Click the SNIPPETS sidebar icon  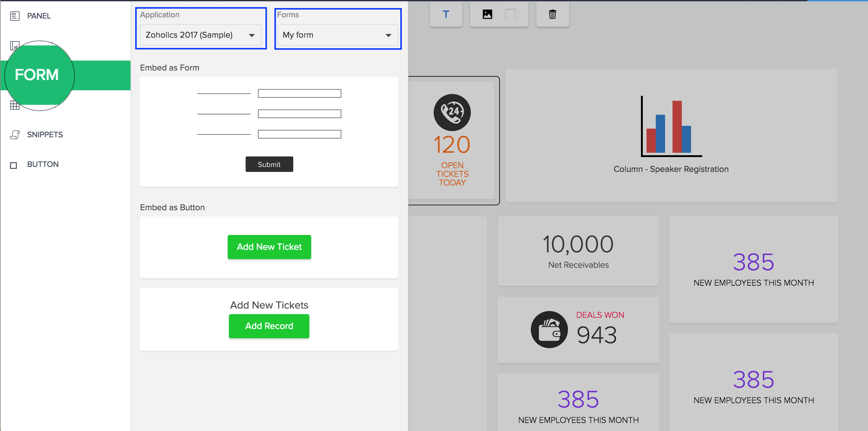[x=15, y=135]
